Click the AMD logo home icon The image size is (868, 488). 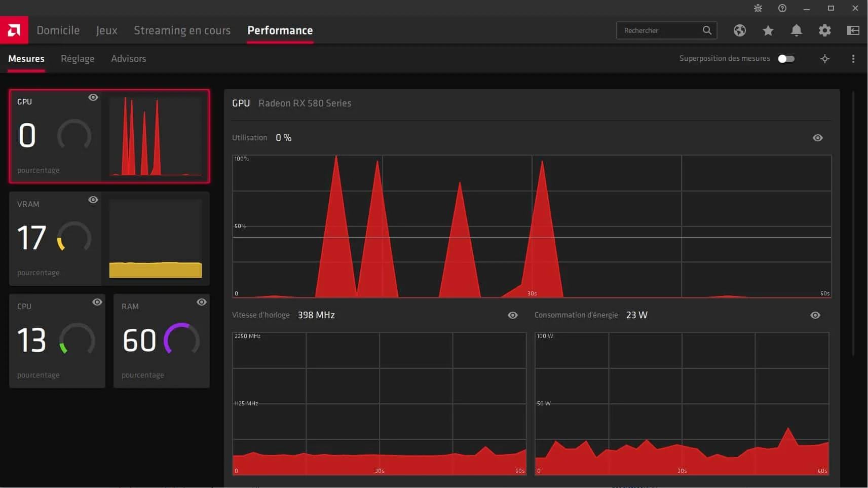[x=14, y=30]
